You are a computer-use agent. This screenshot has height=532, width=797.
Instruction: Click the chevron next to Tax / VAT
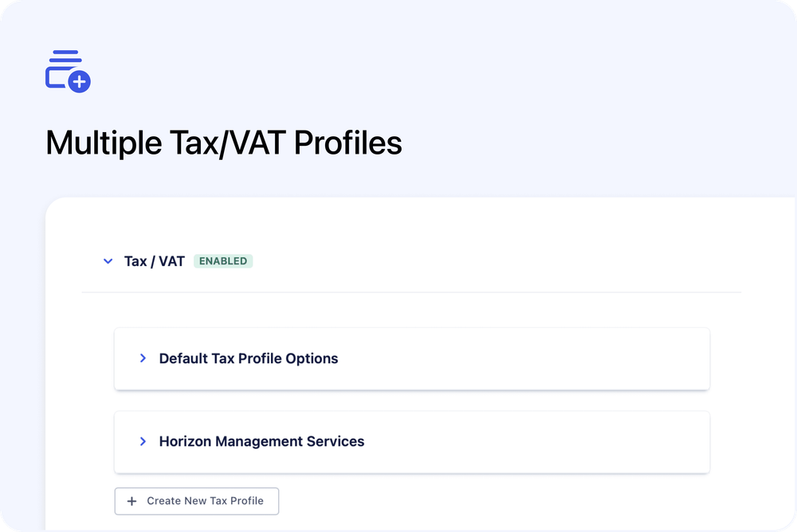point(108,261)
